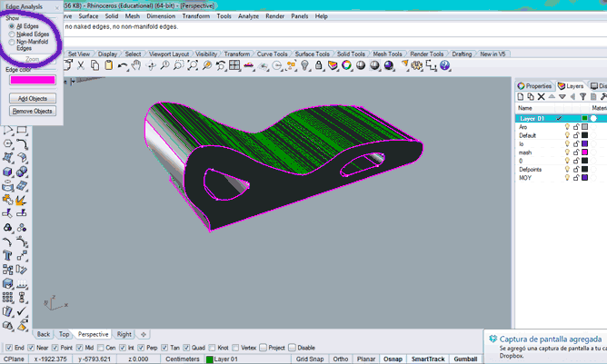Switch to the Mesh Tools toolbar tab
The width and height of the screenshot is (607, 364).
pyautogui.click(x=387, y=54)
